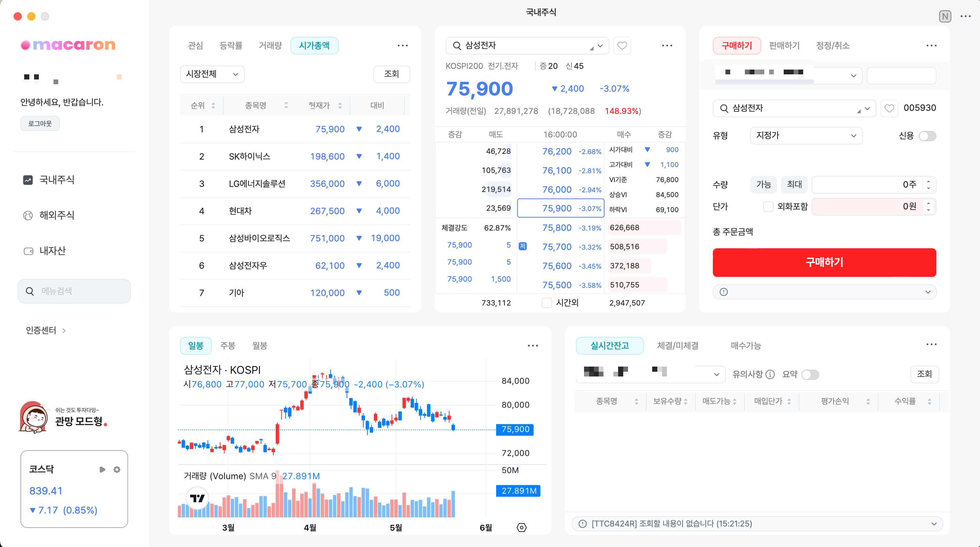
Task: Open the 지정가 order type dropdown
Action: click(x=806, y=136)
